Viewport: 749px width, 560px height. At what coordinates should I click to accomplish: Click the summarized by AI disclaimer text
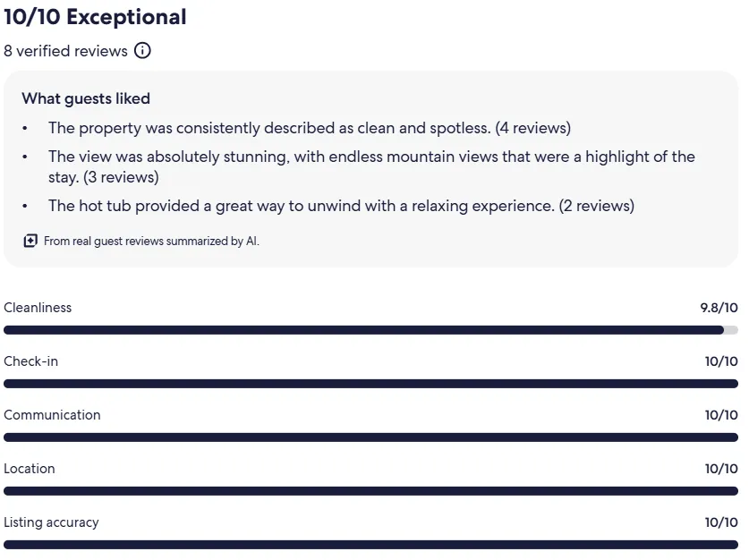[x=151, y=241]
